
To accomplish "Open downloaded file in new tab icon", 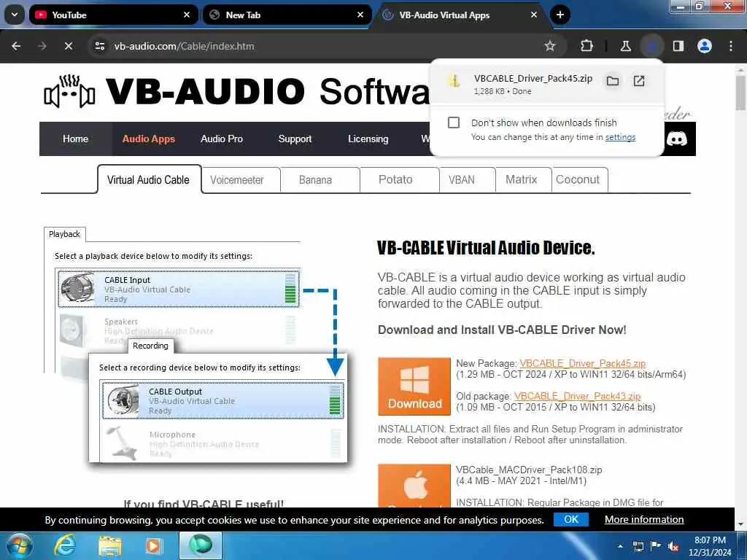I will click(x=639, y=81).
